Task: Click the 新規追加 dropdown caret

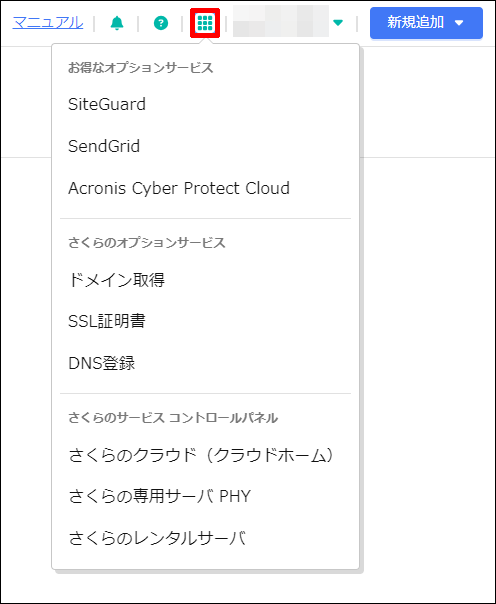Action: click(x=459, y=23)
